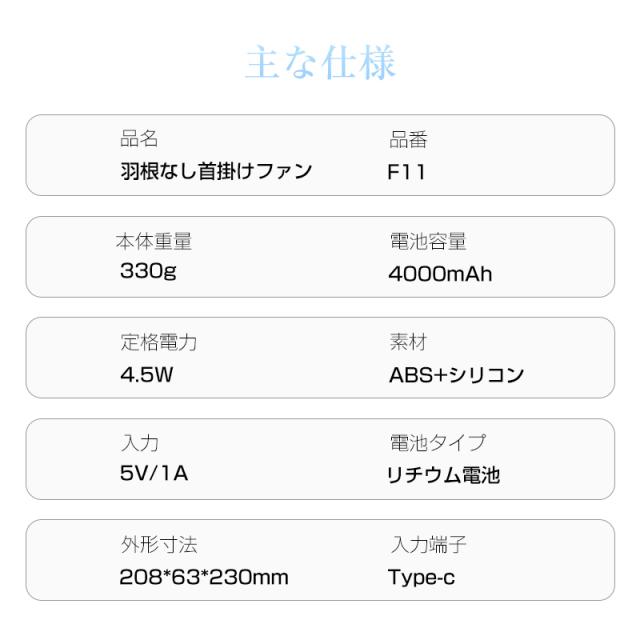This screenshot has height=640, width=640.
Task: Click the 5V/1A input value
Action: [x=154, y=473]
